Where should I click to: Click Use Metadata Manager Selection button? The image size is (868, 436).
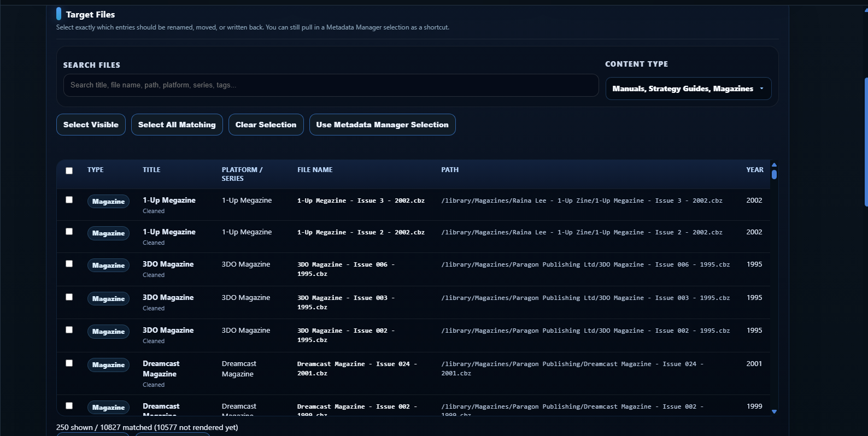382,125
